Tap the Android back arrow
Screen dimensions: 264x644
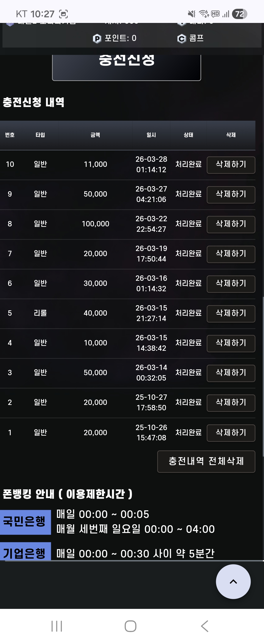205,626
